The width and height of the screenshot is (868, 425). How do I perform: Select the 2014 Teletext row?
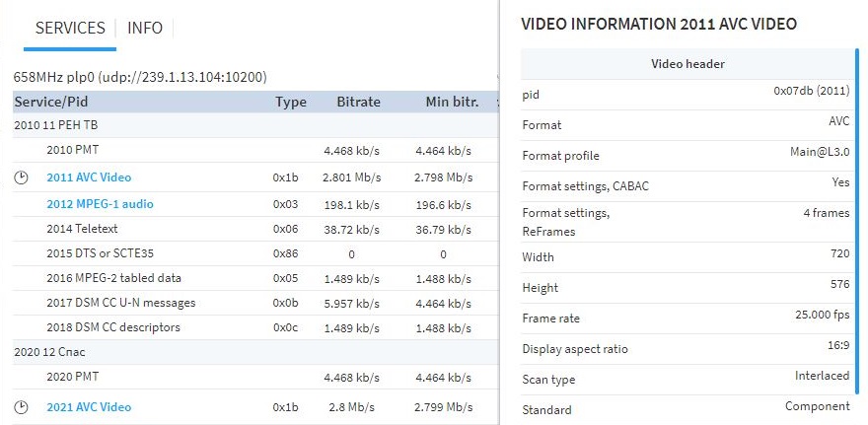[84, 229]
